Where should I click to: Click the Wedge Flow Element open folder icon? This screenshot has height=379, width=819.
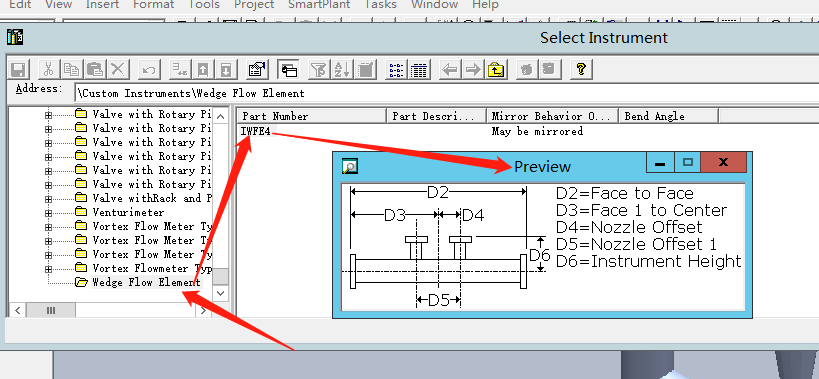(x=81, y=282)
